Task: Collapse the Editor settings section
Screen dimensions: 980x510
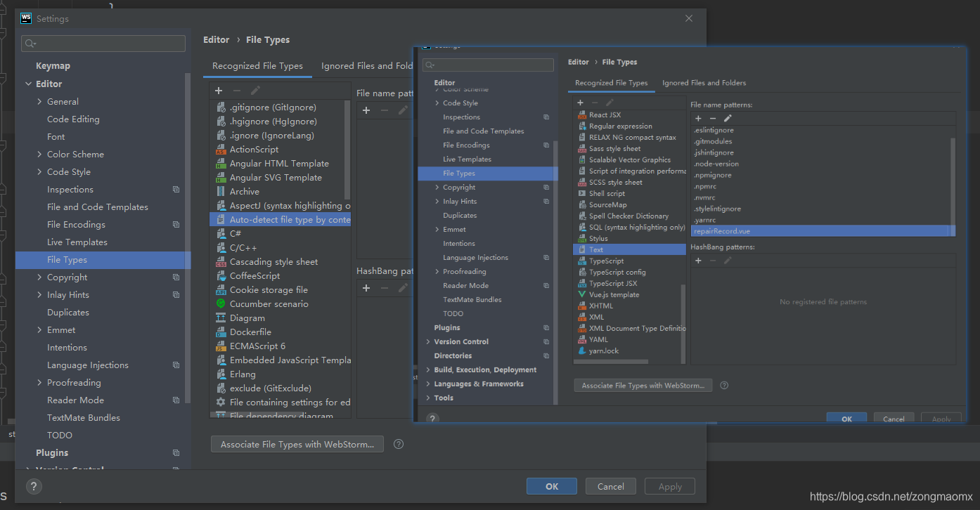Action: (28, 84)
